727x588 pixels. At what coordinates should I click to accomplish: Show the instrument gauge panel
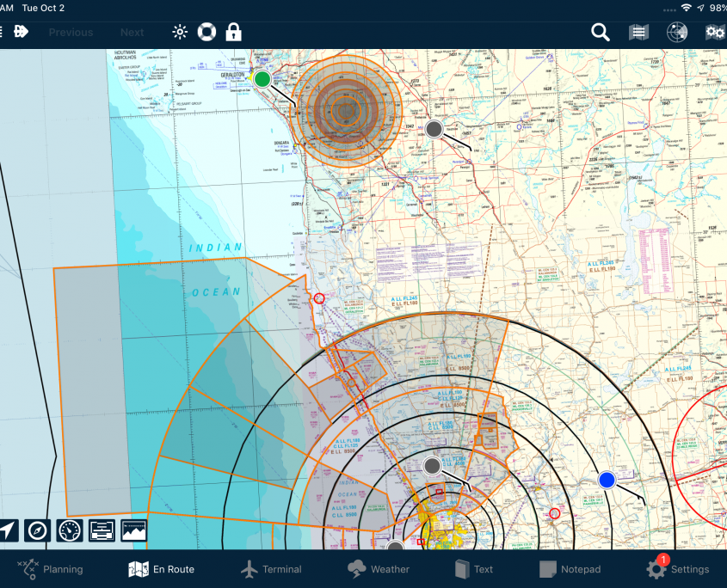[70, 530]
